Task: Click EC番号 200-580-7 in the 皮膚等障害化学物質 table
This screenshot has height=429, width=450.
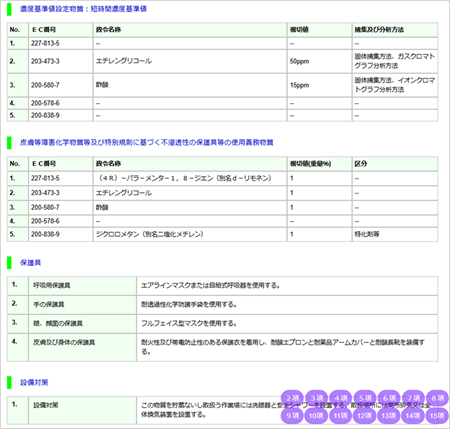Action: (60, 207)
